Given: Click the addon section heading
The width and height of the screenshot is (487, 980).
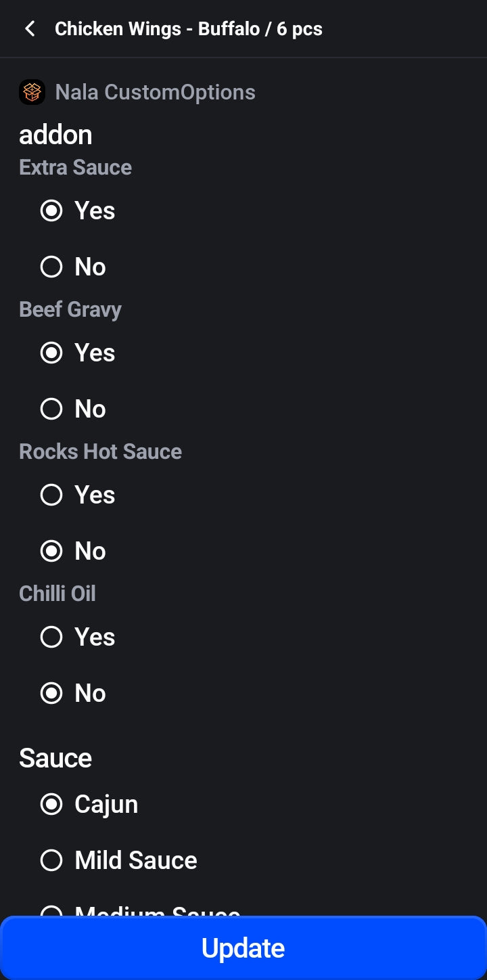Looking at the screenshot, I should 55,135.
